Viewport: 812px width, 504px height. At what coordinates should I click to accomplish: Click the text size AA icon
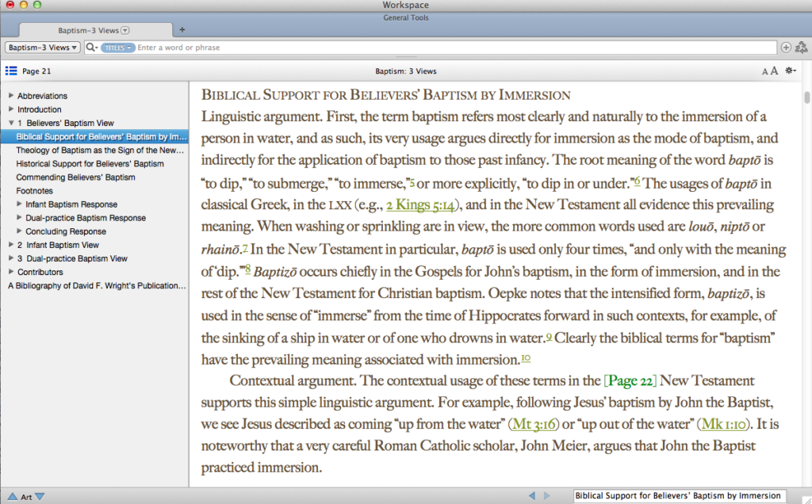[769, 71]
